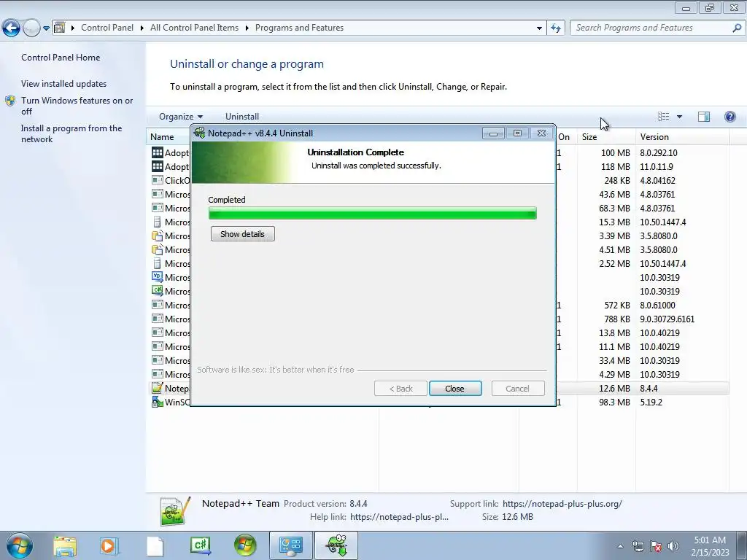Click the Refresh address button
This screenshot has height=560, width=747.
click(x=555, y=28)
